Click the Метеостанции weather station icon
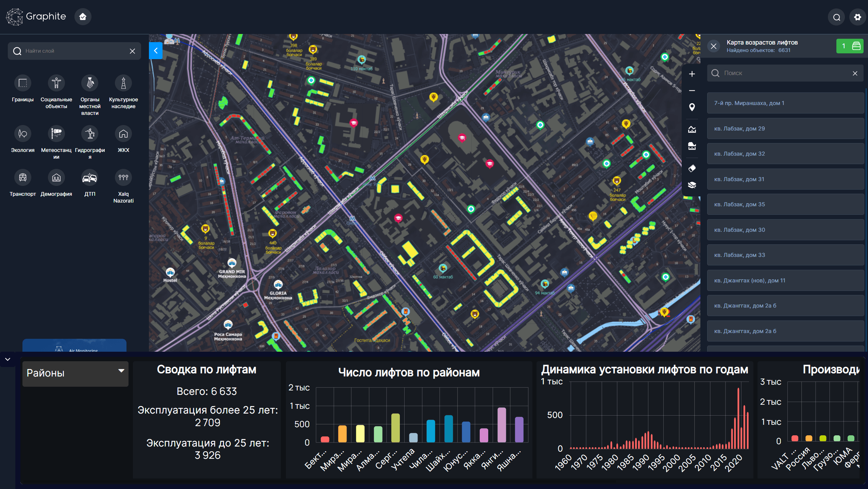Screen dimensions: 868x489 (x=56, y=134)
